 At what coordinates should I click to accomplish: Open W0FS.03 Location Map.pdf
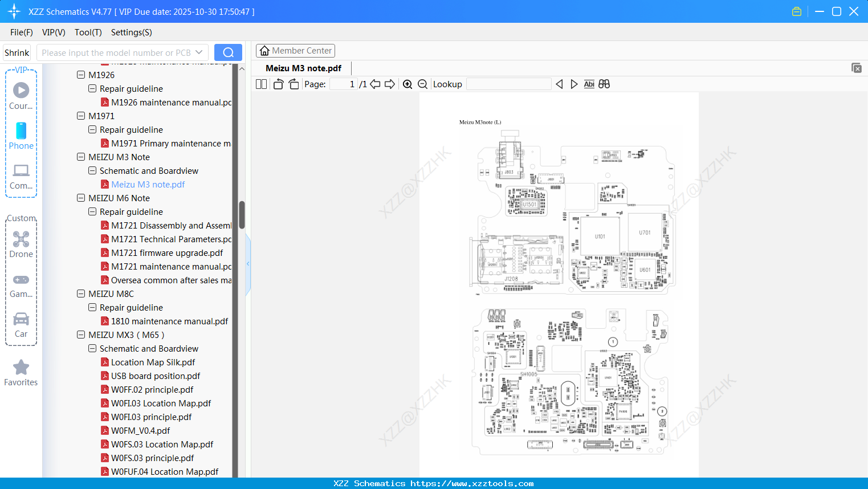157,445
